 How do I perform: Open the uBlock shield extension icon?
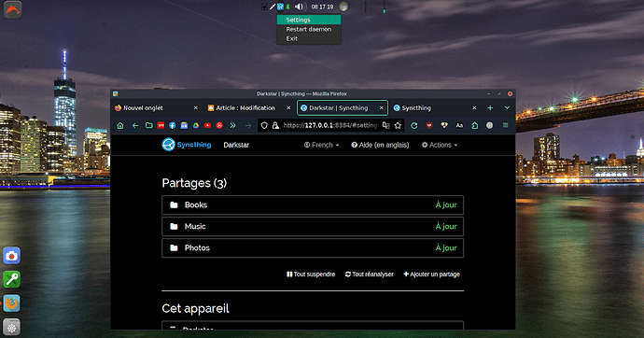(429, 126)
